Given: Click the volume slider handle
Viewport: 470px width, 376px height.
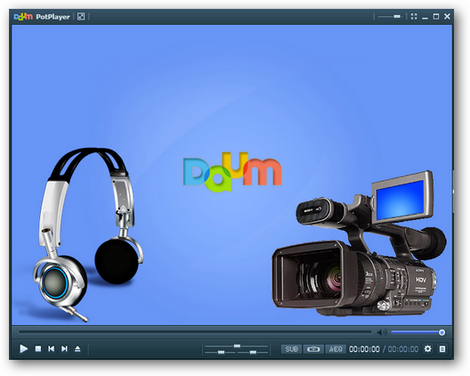Looking at the screenshot, I should (x=442, y=332).
